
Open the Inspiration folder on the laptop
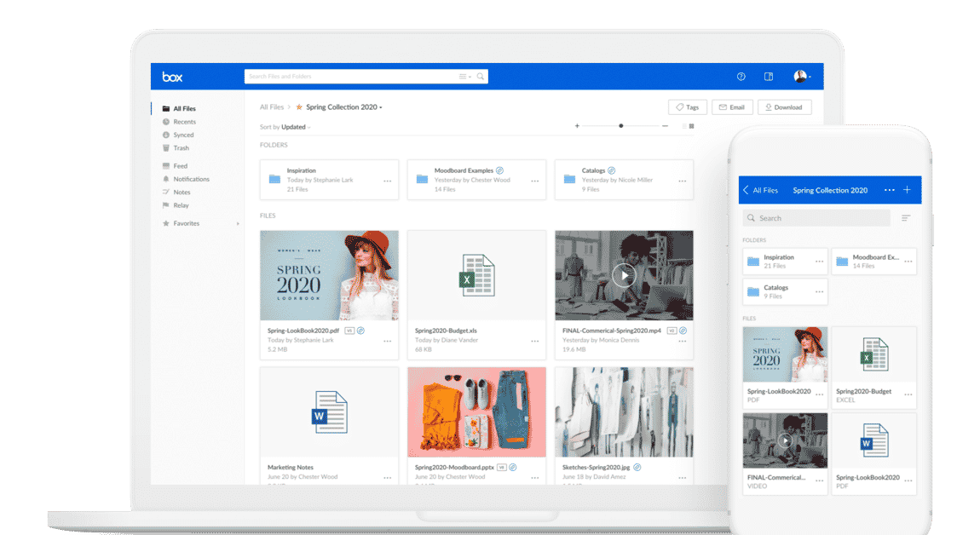point(330,180)
